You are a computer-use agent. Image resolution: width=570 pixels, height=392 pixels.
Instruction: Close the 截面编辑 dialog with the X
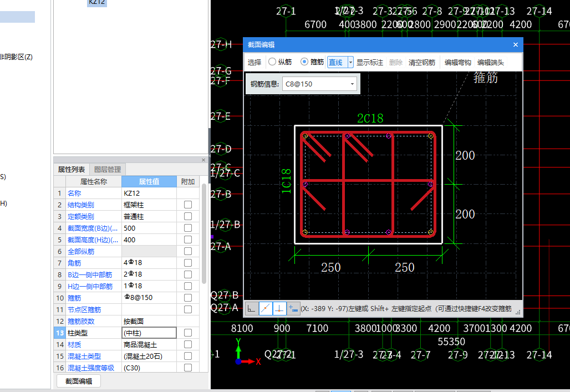(x=516, y=45)
